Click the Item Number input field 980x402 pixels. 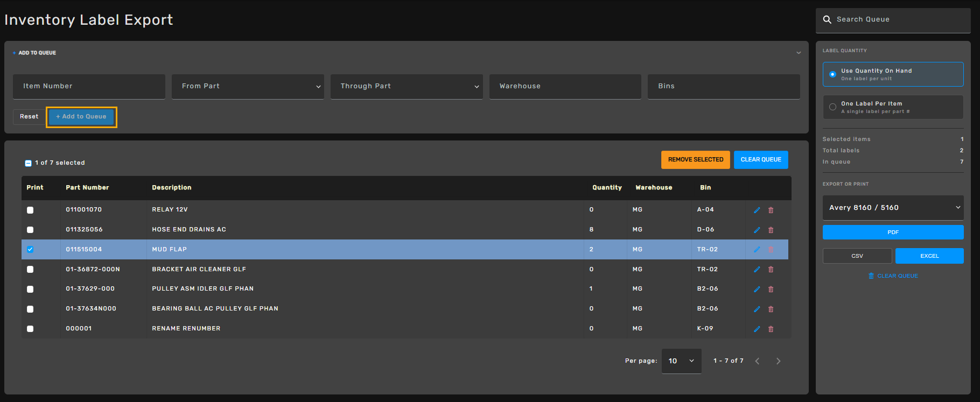(89, 86)
